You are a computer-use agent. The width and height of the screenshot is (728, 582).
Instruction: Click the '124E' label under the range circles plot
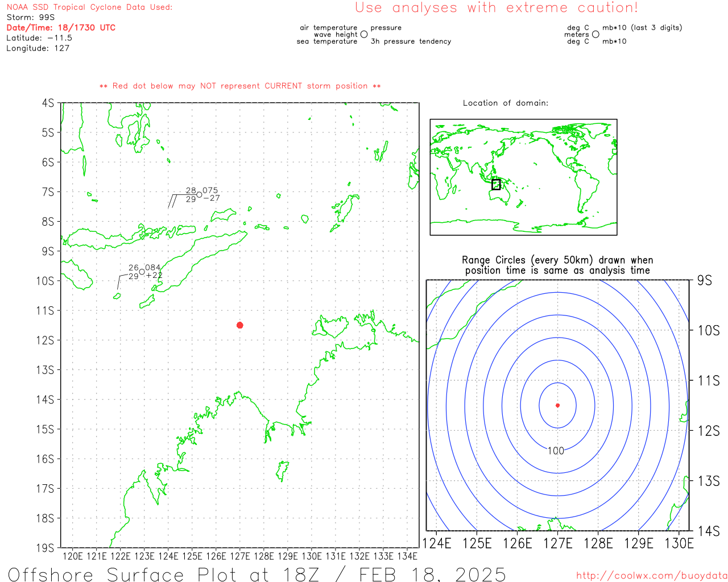tap(437, 543)
